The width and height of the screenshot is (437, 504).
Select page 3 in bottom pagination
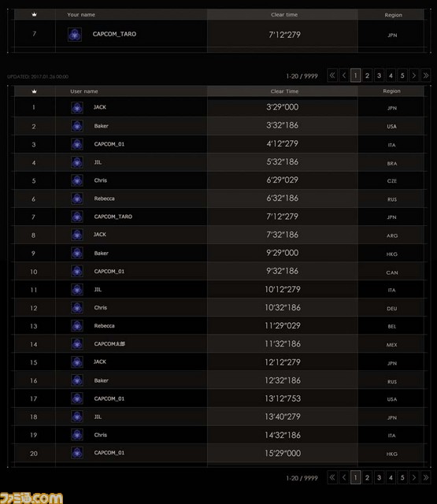pyautogui.click(x=379, y=477)
